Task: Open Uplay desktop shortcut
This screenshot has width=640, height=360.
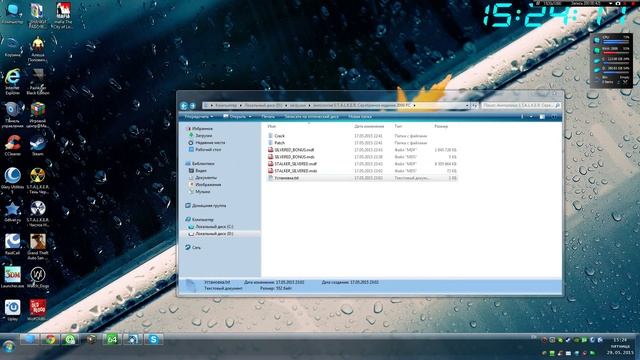Action: pos(12,310)
